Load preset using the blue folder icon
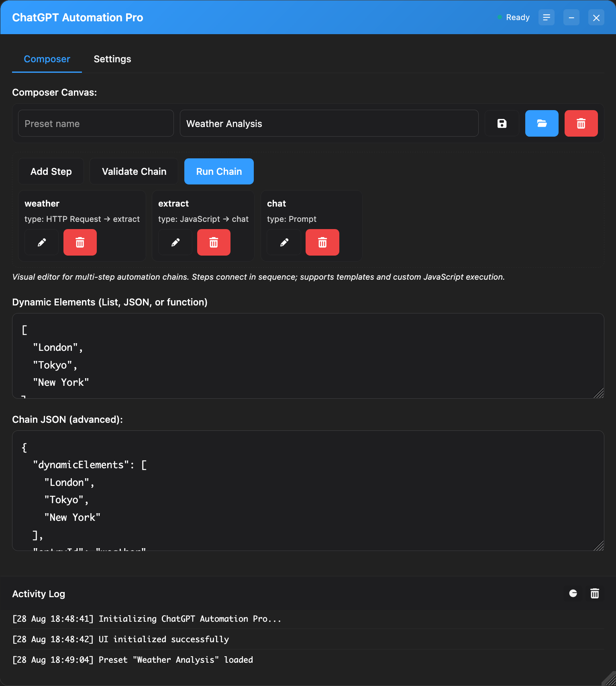616x686 pixels. [542, 123]
